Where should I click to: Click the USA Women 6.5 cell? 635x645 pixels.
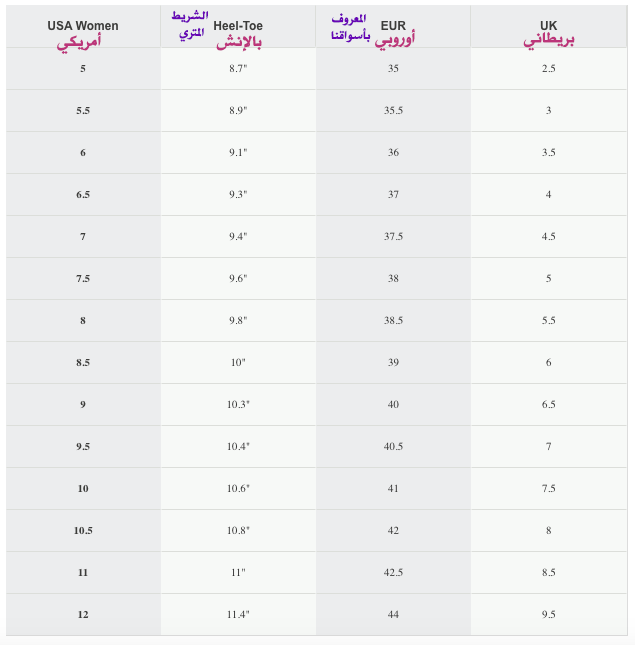pos(83,195)
